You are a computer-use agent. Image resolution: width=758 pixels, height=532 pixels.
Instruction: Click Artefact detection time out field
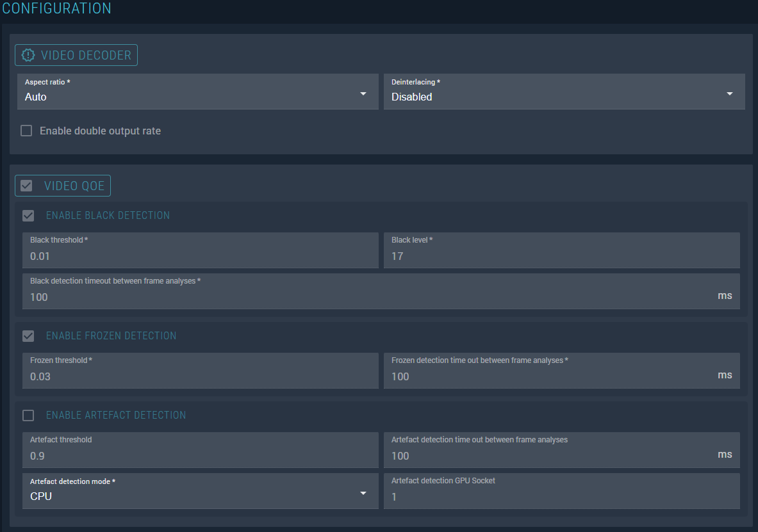(x=551, y=456)
